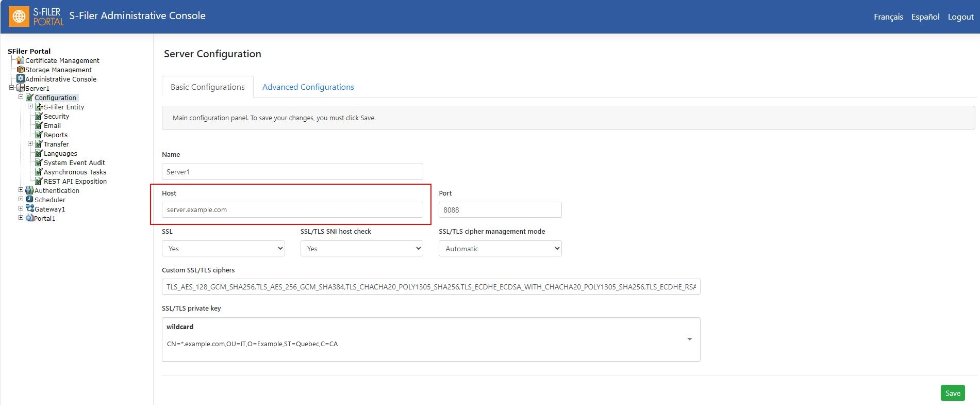Expand the Transfer tree node
Screen dimensions: 980x405
[x=30, y=143]
